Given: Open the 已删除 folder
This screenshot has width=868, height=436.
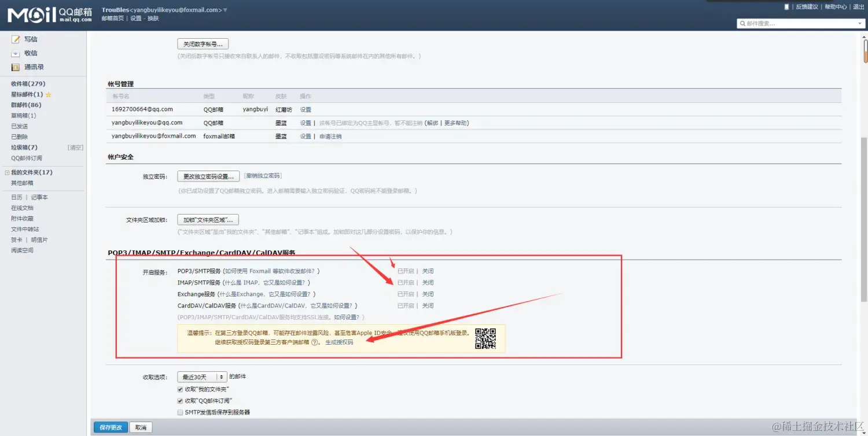Looking at the screenshot, I should (x=20, y=137).
